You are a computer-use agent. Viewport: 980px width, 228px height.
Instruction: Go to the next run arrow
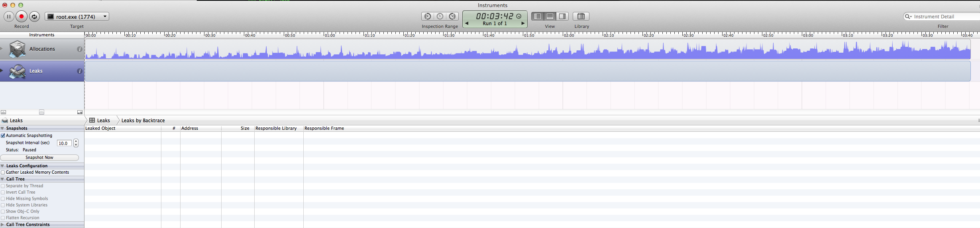(x=523, y=24)
